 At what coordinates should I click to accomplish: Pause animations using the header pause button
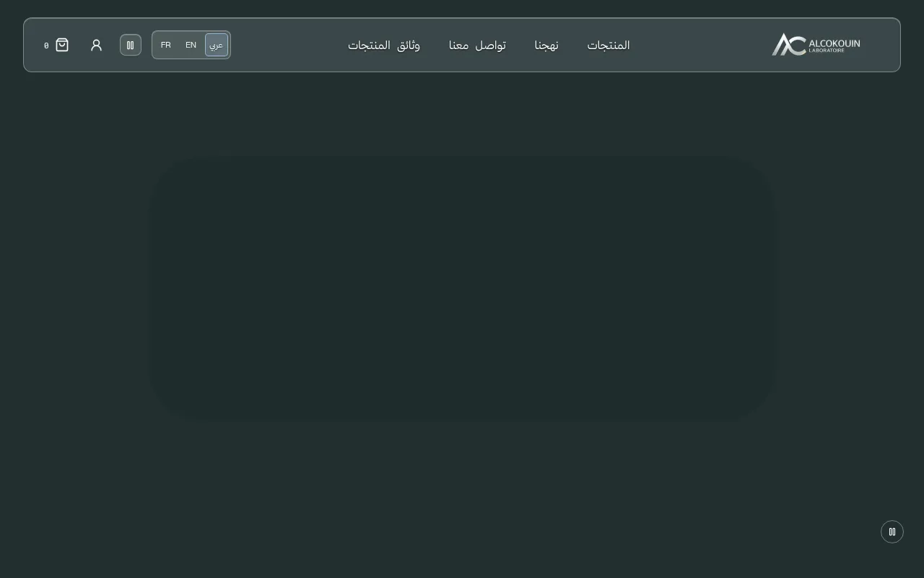pos(131,45)
